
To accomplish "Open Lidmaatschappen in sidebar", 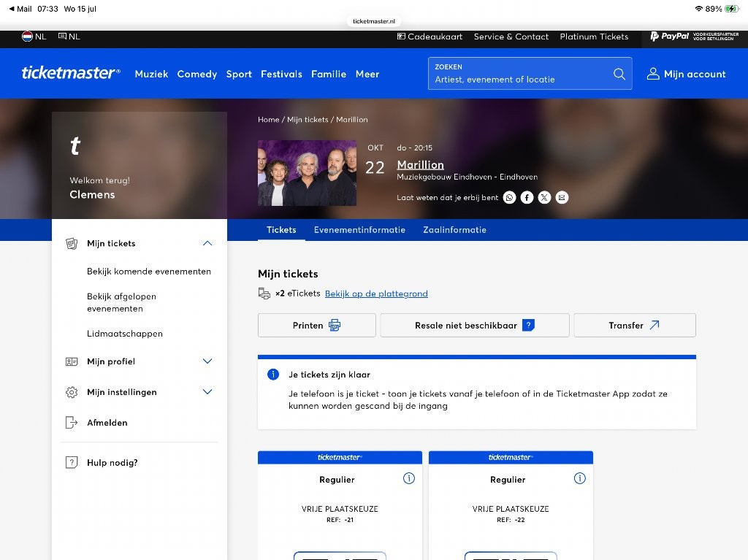I will click(x=124, y=334).
